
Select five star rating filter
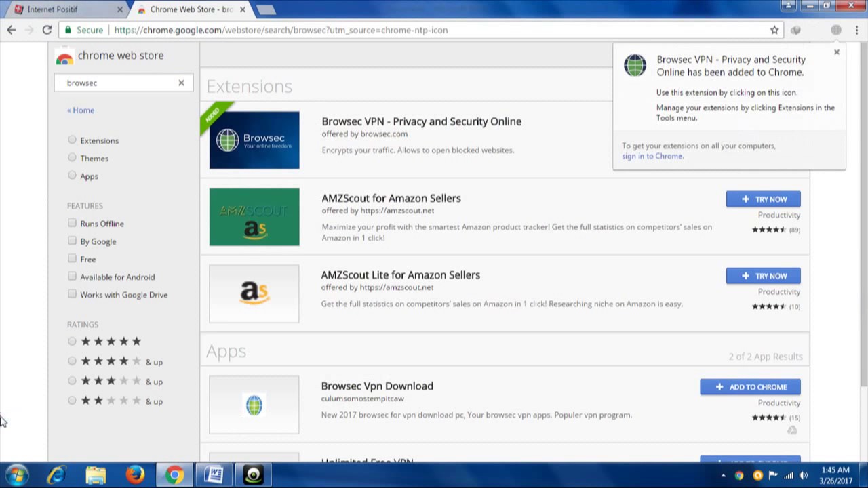tap(72, 341)
